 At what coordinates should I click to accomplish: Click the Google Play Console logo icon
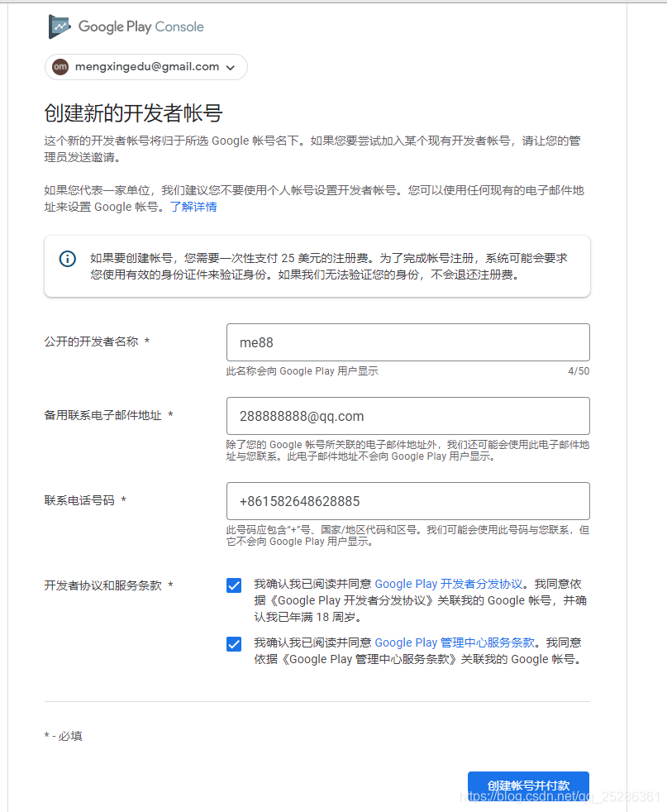click(x=60, y=26)
